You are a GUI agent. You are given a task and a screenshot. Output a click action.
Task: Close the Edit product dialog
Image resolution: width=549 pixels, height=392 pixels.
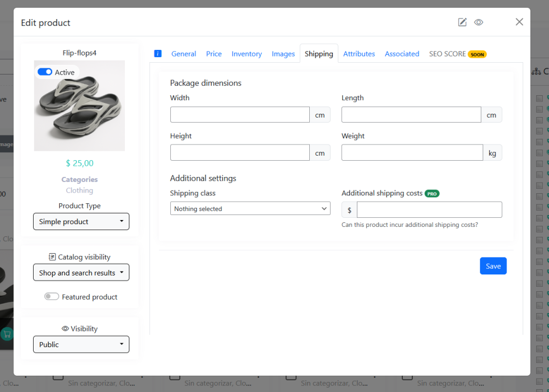pyautogui.click(x=519, y=22)
